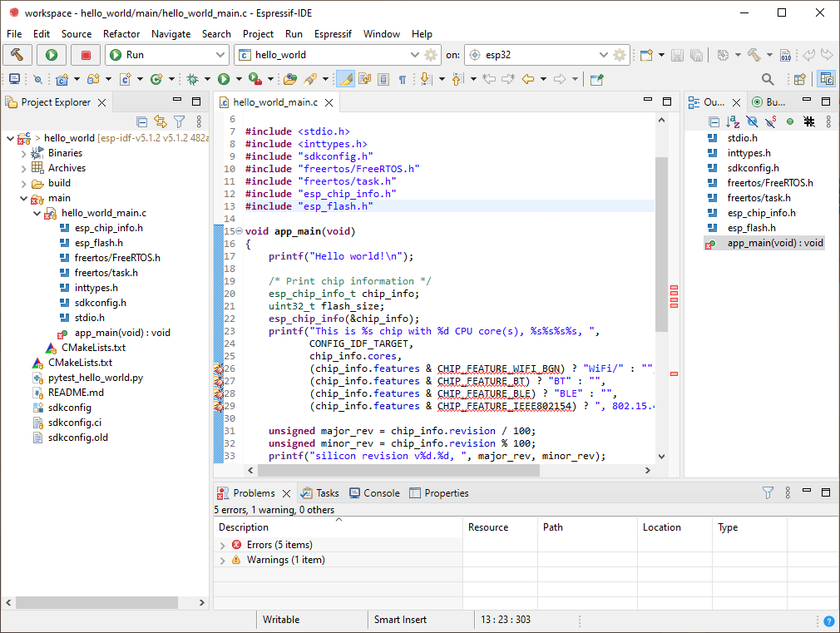
Task: Toggle Mark Occurrences highlighter in the toolbar
Action: point(345,78)
